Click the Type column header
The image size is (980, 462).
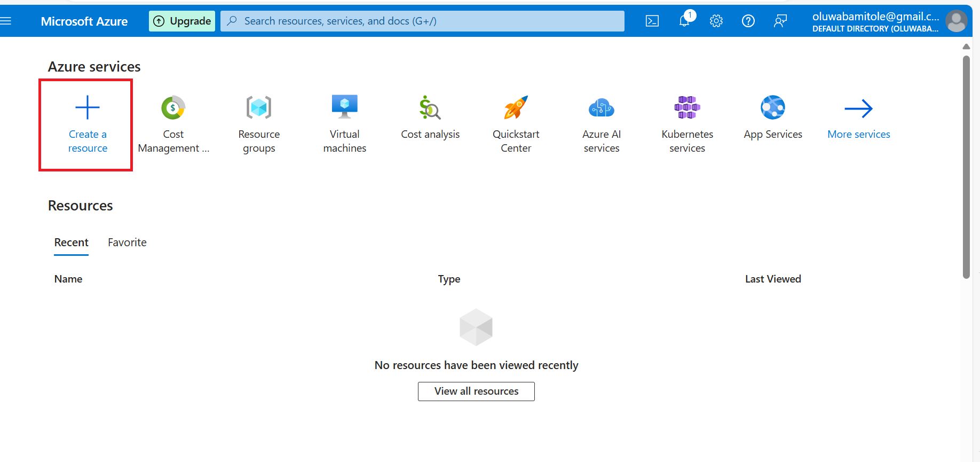coord(449,279)
